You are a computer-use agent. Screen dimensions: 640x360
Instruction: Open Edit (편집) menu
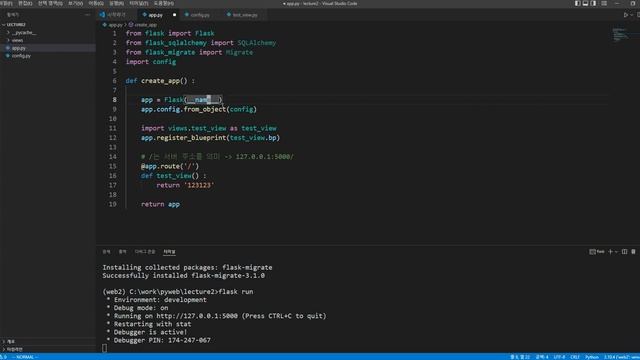(25, 3)
